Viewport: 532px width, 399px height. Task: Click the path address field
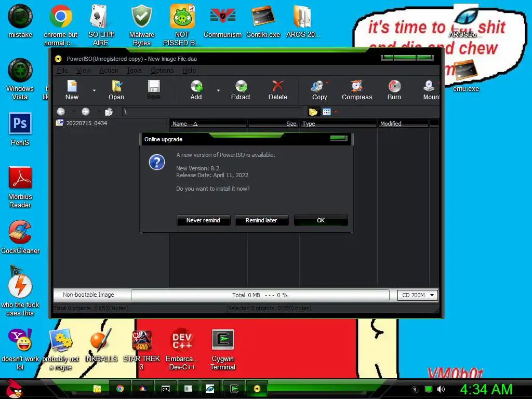coord(212,112)
